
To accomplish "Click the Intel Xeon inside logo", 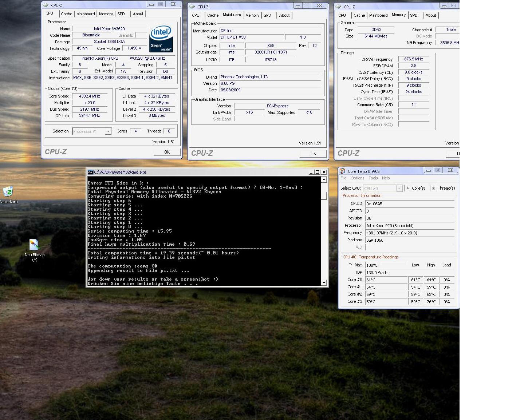I will [x=161, y=39].
